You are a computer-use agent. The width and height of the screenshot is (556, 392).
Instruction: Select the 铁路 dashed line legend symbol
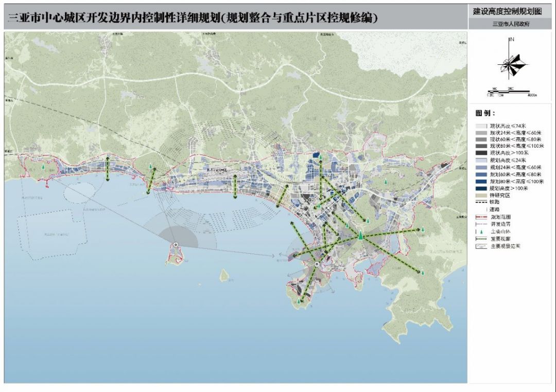tap(479, 203)
